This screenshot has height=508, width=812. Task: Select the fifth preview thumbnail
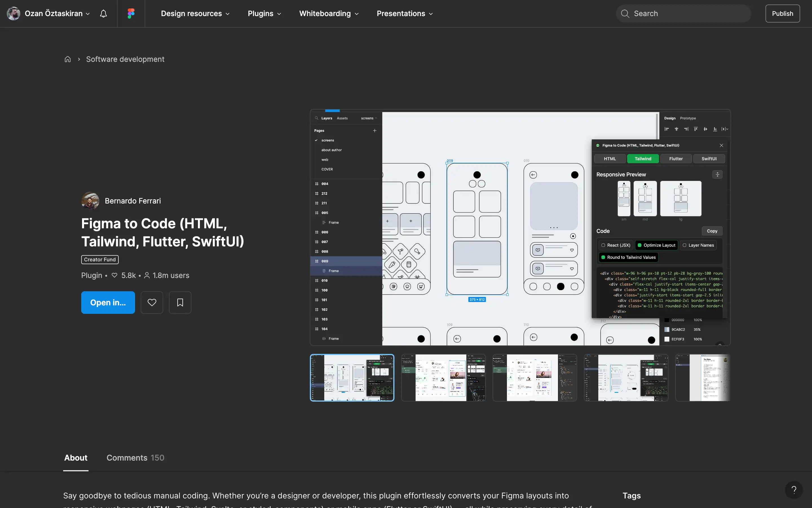pos(703,378)
